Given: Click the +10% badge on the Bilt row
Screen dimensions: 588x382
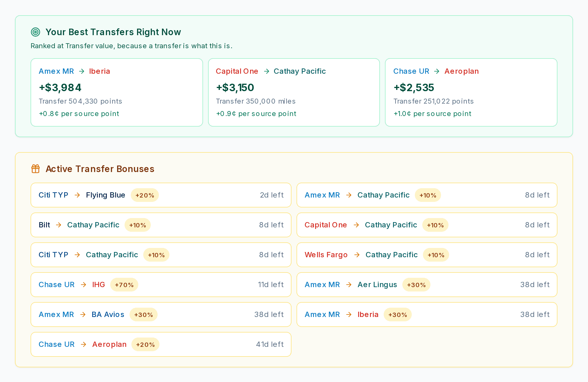Looking at the screenshot, I should tap(138, 225).
